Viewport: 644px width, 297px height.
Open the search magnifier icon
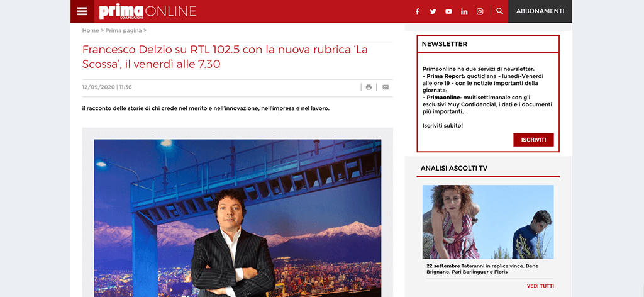pos(499,11)
